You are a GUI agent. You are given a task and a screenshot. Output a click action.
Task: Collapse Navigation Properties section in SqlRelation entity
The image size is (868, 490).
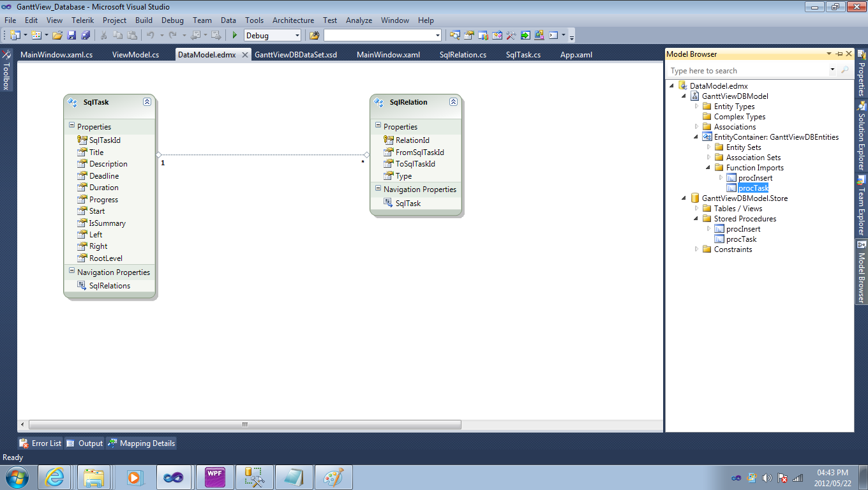point(378,189)
